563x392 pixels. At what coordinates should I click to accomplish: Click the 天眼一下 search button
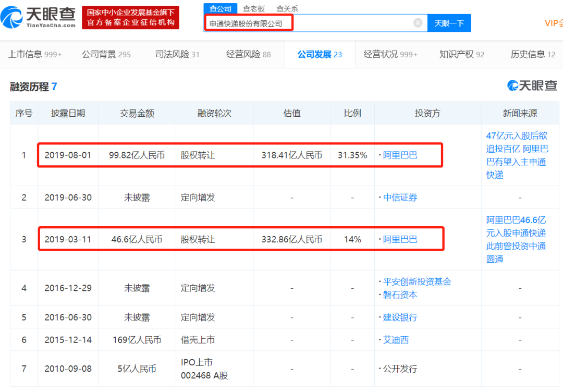pyautogui.click(x=449, y=22)
